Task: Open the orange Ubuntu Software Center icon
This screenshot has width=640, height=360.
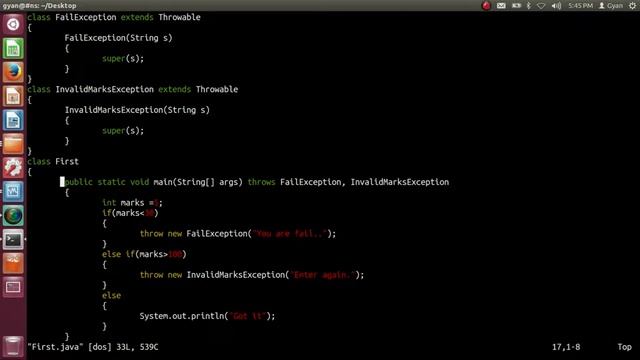Action: click(13, 263)
